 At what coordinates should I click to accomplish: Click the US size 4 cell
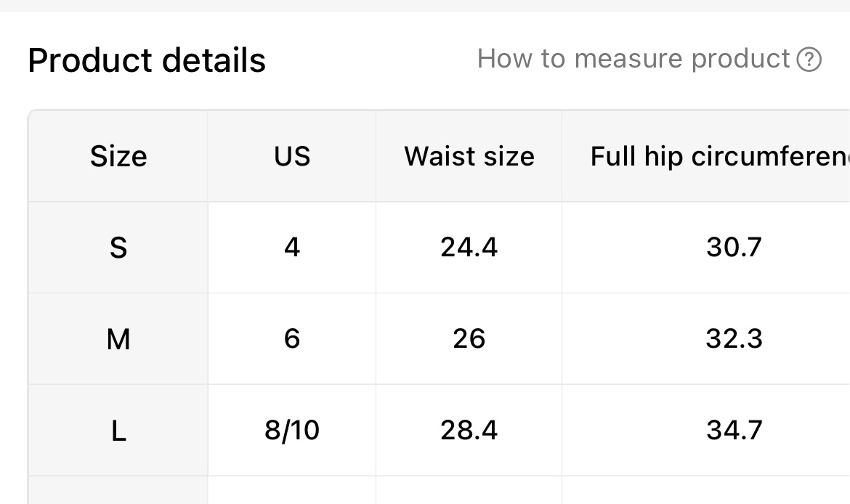[x=291, y=248]
